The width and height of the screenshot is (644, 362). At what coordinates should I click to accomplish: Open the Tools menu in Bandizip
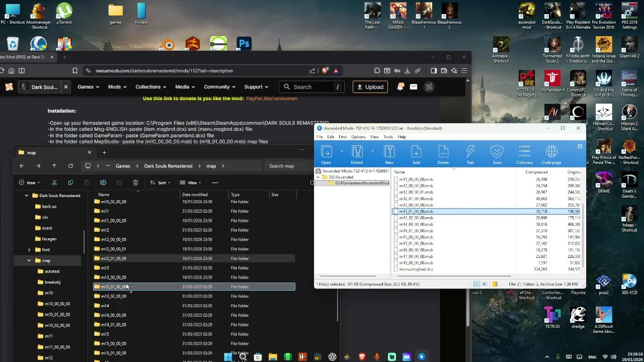(388, 137)
